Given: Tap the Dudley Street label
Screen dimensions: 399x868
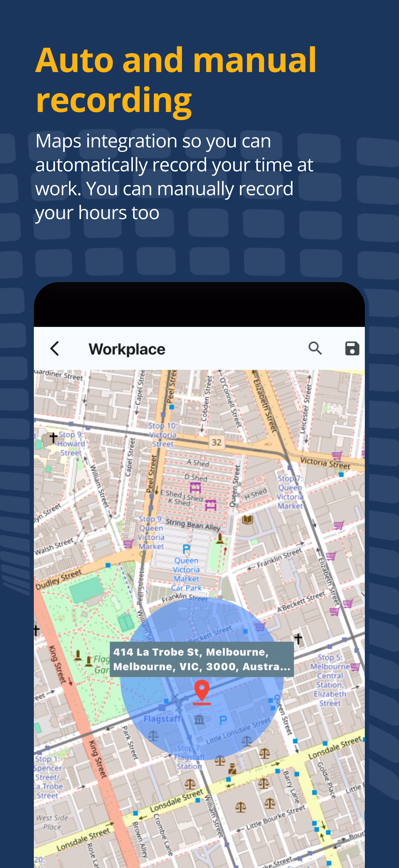Looking at the screenshot, I should tap(59, 580).
